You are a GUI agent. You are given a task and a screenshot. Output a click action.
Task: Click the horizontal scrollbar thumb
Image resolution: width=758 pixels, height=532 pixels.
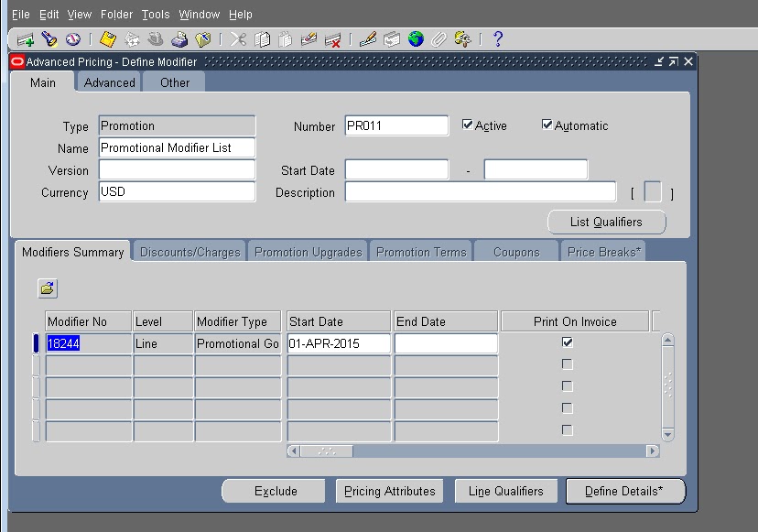coord(327,451)
